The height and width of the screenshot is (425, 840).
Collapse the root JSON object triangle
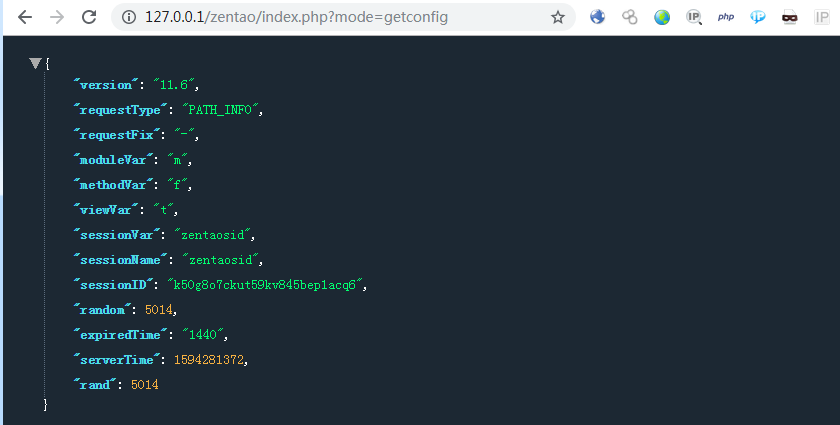tap(35, 63)
